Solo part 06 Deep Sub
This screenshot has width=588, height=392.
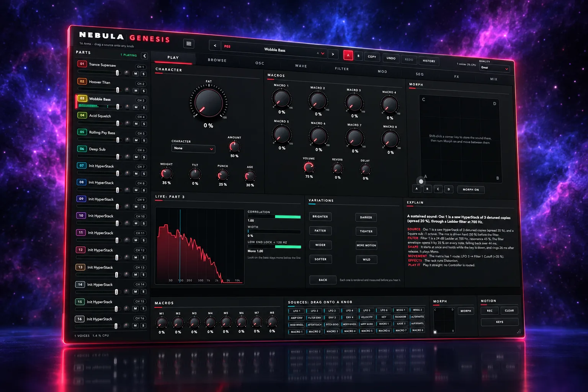point(144,157)
